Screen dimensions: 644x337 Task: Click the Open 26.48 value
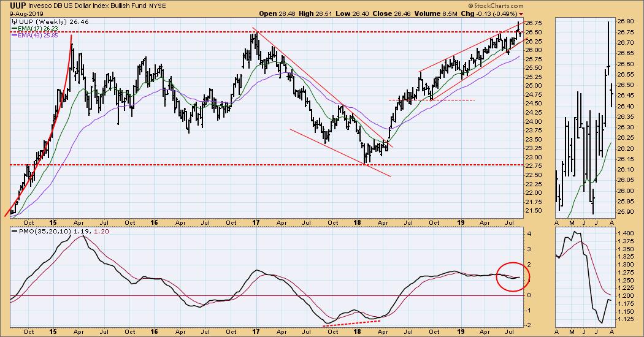coord(277,13)
